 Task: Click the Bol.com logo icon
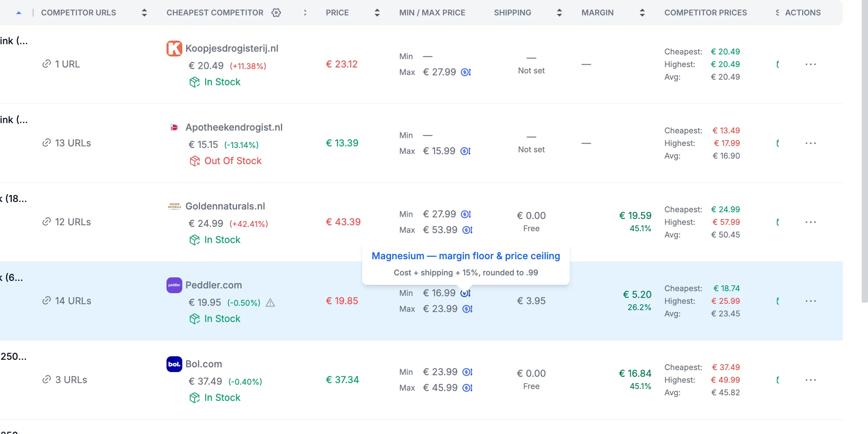(x=174, y=364)
